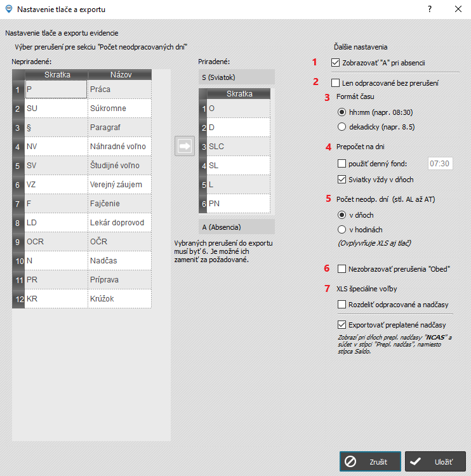Select the PR abbreviation cell

coord(56,280)
